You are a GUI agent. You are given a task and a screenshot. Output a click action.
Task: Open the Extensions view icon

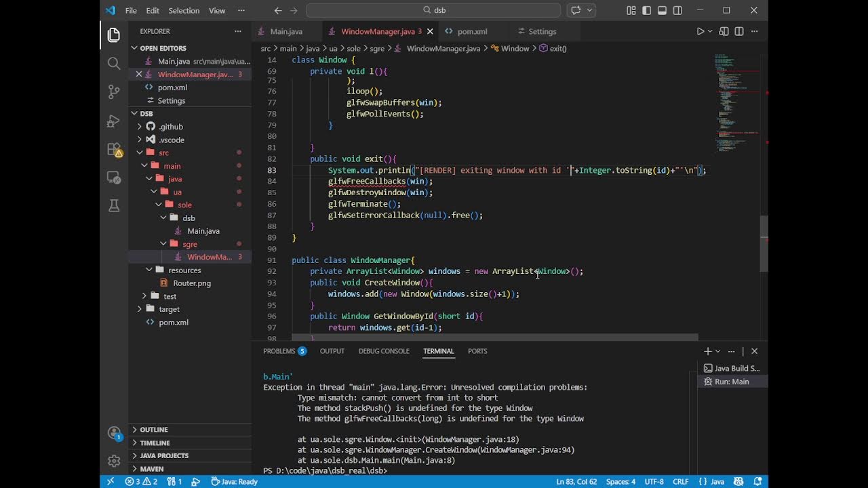[x=113, y=149]
